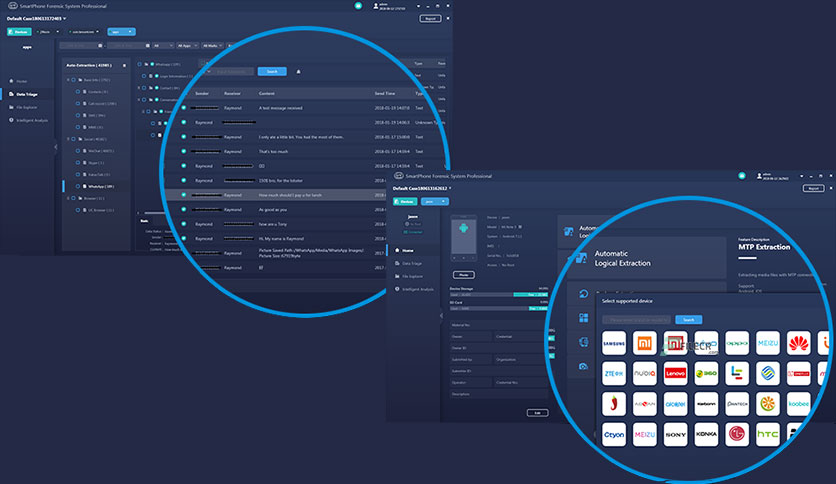Toggle the Call record selection circle
Viewport: 836px width, 484px height.
pyautogui.click(x=78, y=103)
